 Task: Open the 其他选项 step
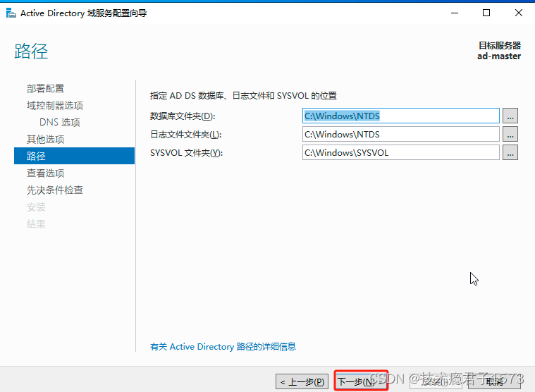point(45,139)
